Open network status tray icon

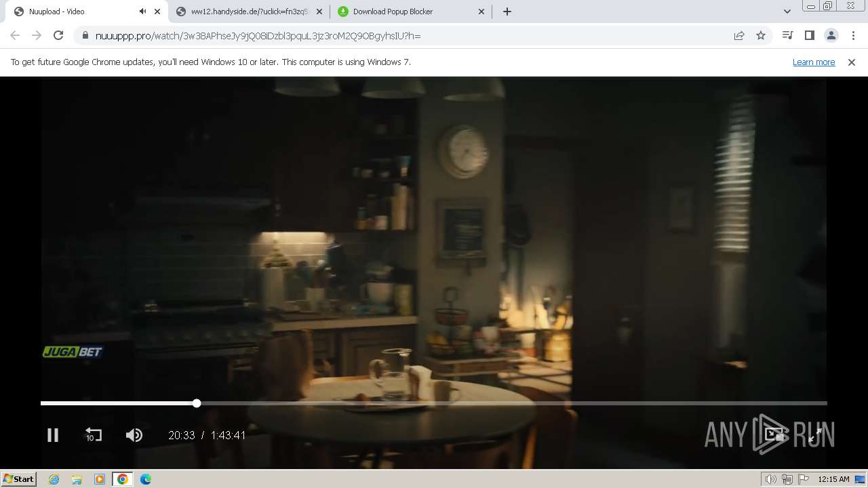tap(787, 479)
